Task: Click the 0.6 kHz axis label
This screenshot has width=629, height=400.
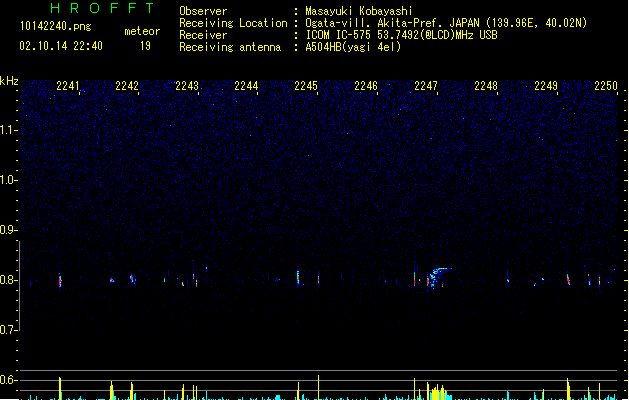Action: (x=8, y=380)
